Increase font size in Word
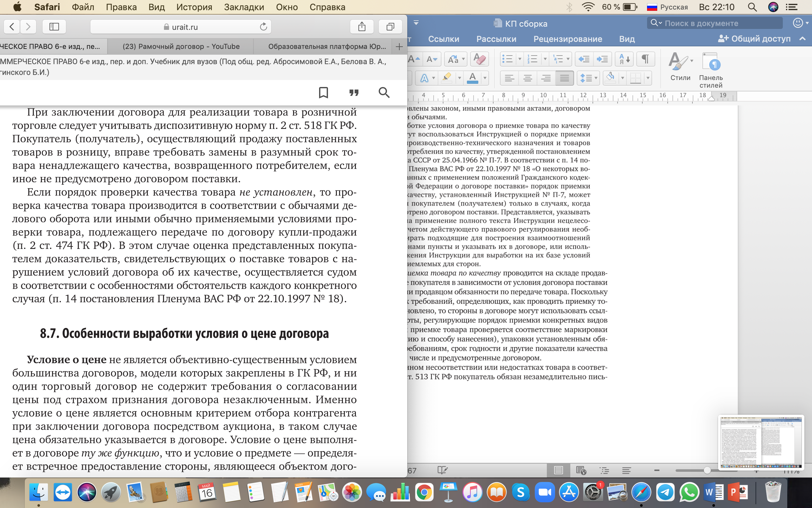This screenshot has height=508, width=812. point(414,59)
